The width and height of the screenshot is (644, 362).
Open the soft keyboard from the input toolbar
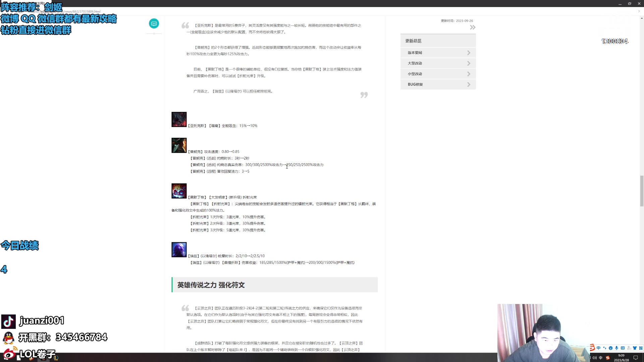623,348
